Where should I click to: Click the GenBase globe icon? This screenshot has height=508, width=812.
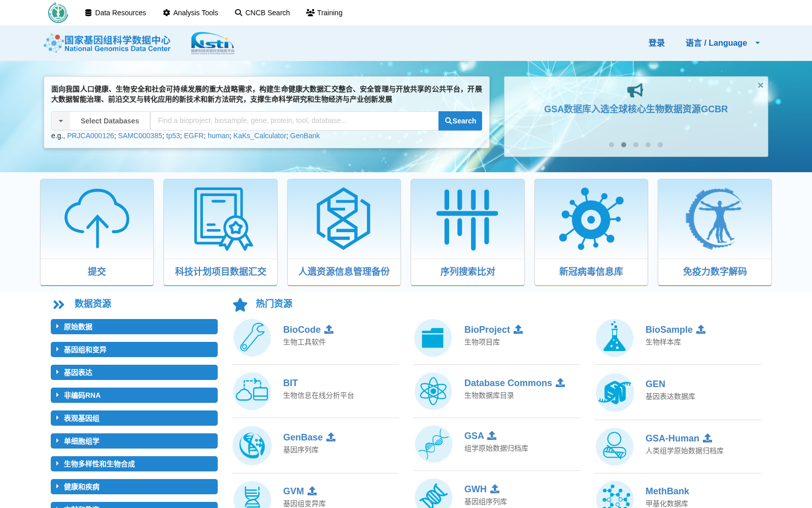[x=252, y=446]
